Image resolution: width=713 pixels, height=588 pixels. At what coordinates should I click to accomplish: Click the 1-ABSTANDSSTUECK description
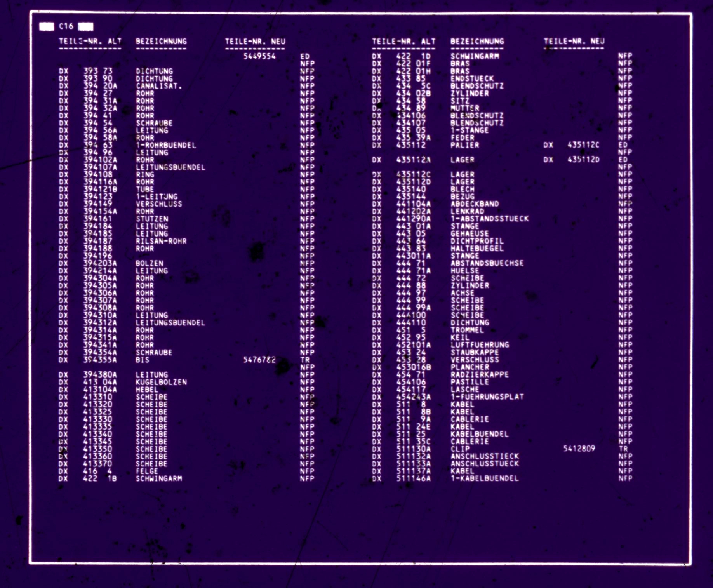pos(490,219)
